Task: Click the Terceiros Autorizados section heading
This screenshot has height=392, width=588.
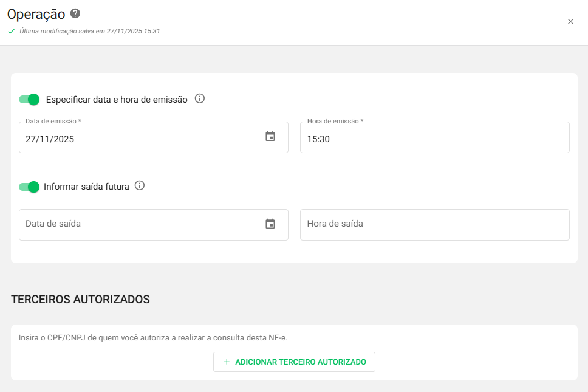Action: pyautogui.click(x=80, y=299)
